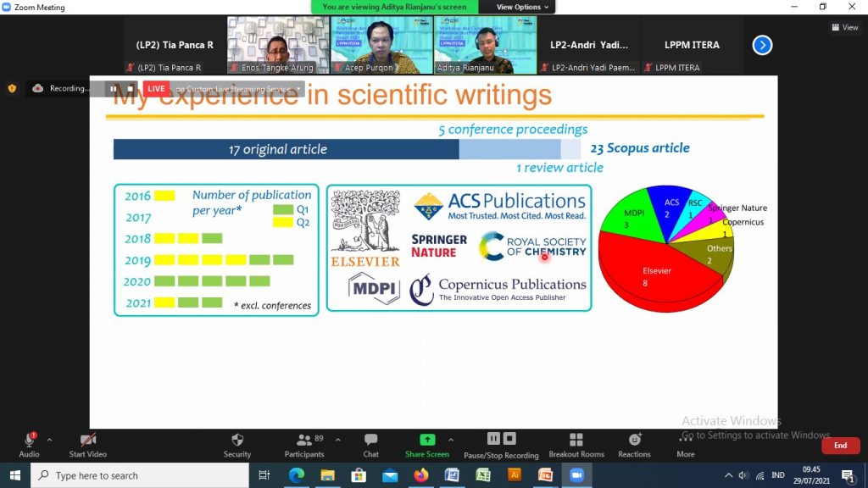Click the Copernicus Publications logo
Screen dimensions: 868x488
[x=498, y=289]
